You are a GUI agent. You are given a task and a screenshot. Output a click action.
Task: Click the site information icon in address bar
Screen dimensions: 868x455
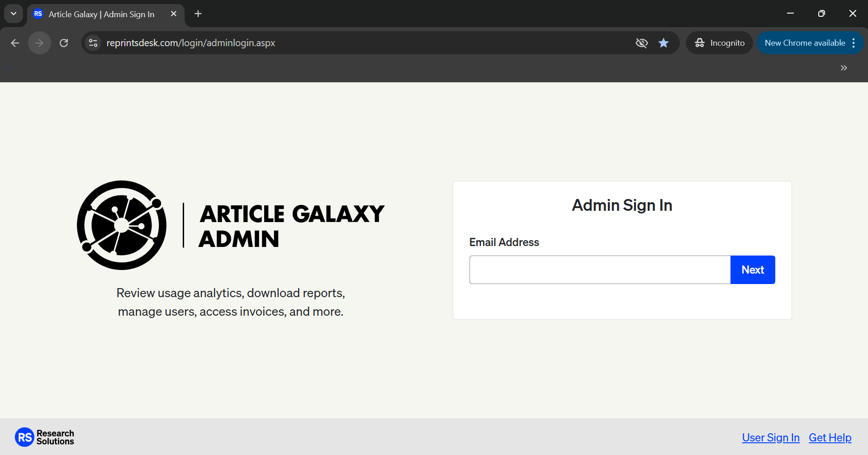tap(93, 43)
